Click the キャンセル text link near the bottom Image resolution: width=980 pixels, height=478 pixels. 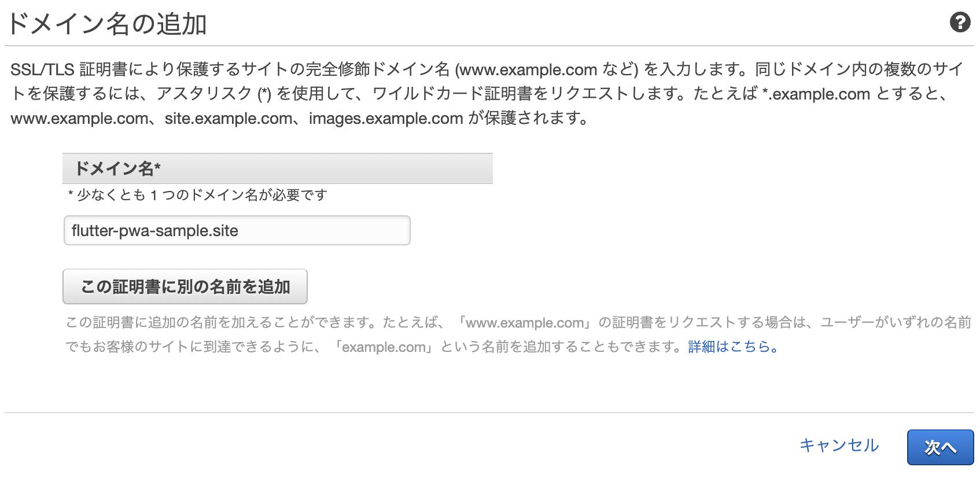pyautogui.click(x=838, y=446)
